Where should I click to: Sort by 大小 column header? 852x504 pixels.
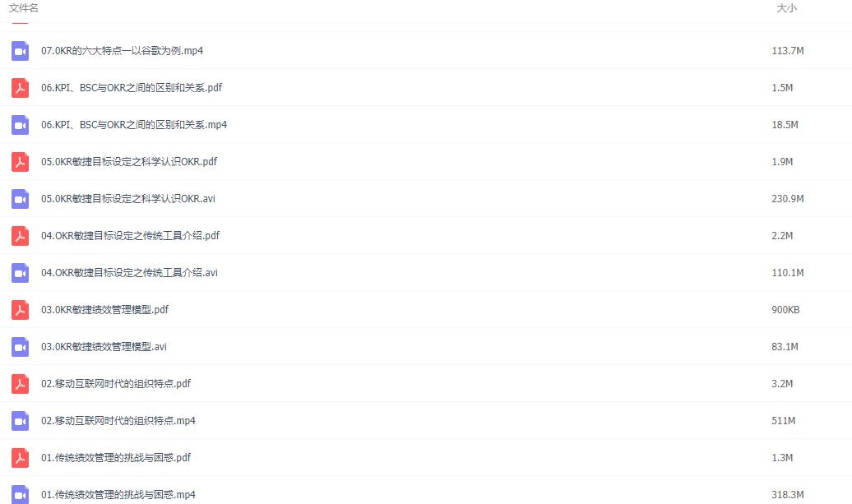pos(786,8)
